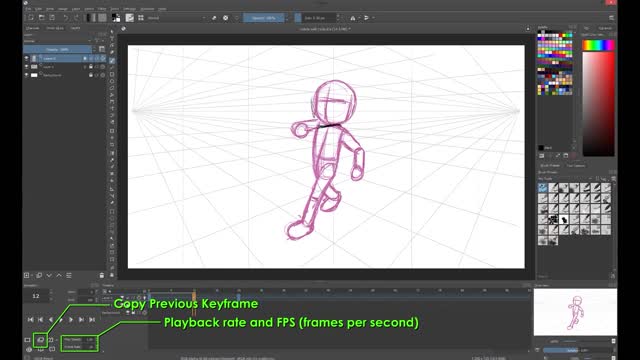Open the layer blending mode dropdown
The height and width of the screenshot is (360, 640).
pyautogui.click(x=57, y=41)
